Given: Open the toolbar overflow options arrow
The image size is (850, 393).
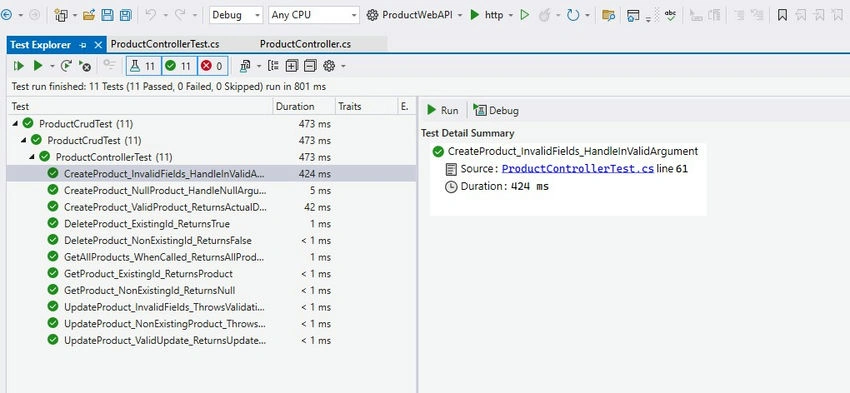Looking at the screenshot, I should click(x=648, y=21).
